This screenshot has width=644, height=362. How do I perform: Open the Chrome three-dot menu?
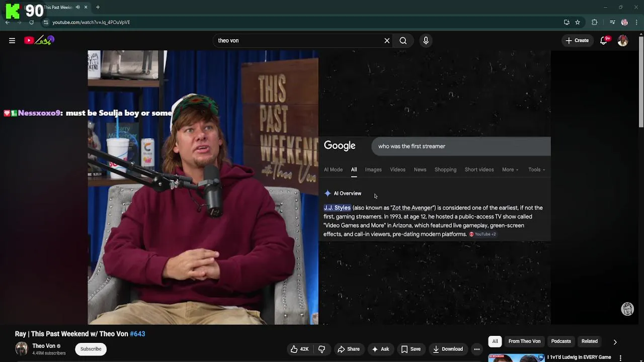(636, 22)
